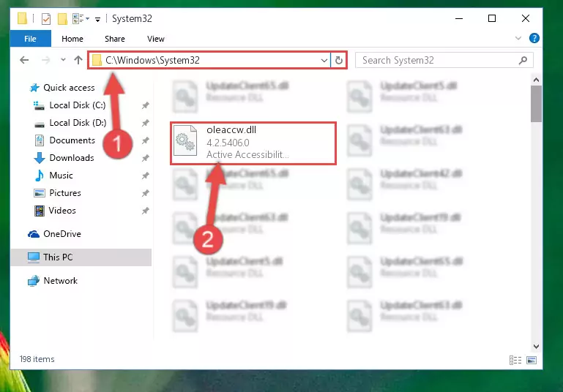Screen dimensions: 563x392
Task: Open Help with the question mark icon
Action: pos(534,38)
